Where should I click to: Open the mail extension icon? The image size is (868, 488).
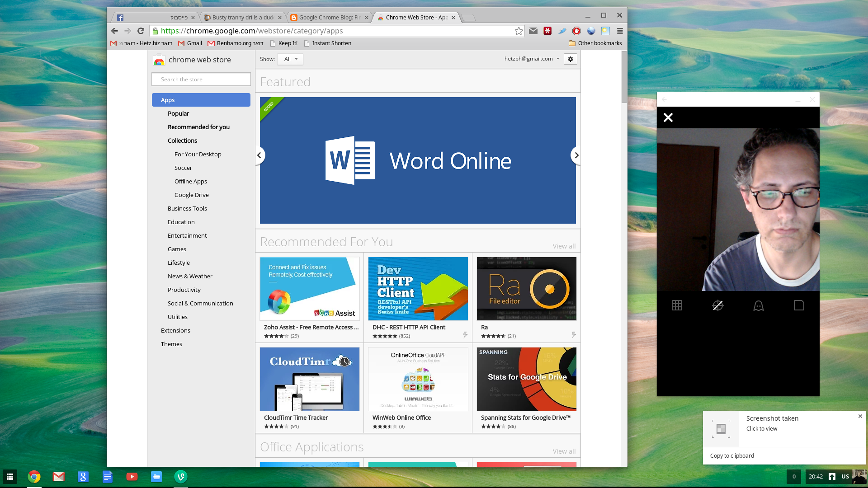[x=533, y=31]
